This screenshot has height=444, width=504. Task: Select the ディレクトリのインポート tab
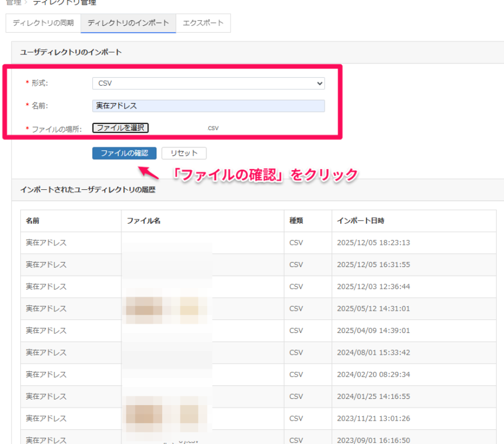pos(128,23)
